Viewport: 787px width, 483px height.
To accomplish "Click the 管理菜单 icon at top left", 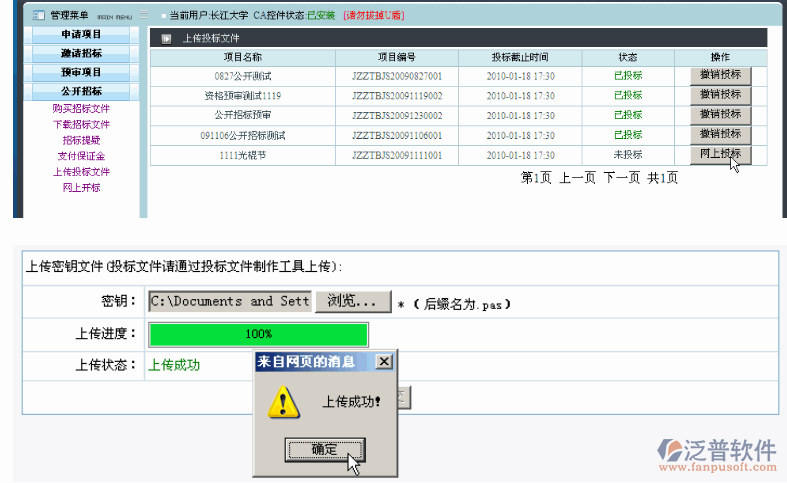I will point(39,16).
